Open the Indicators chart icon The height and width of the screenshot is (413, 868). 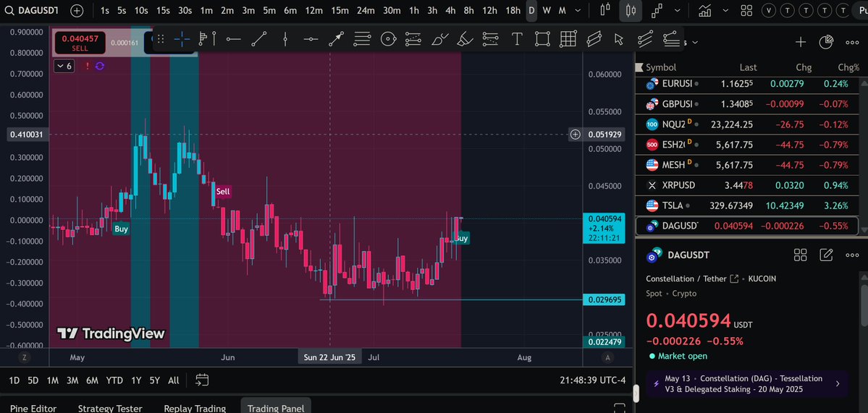tap(704, 10)
